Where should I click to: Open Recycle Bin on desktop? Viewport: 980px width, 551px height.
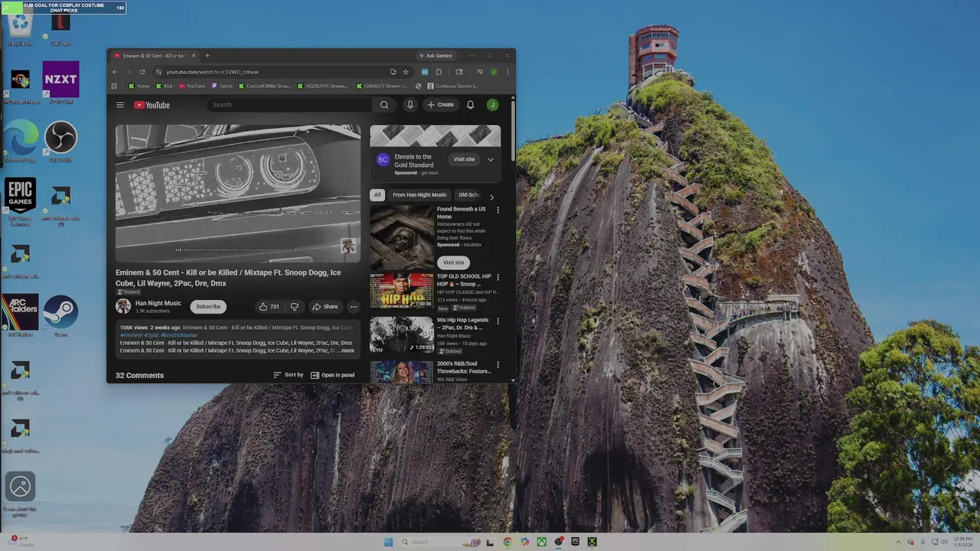pos(20,29)
